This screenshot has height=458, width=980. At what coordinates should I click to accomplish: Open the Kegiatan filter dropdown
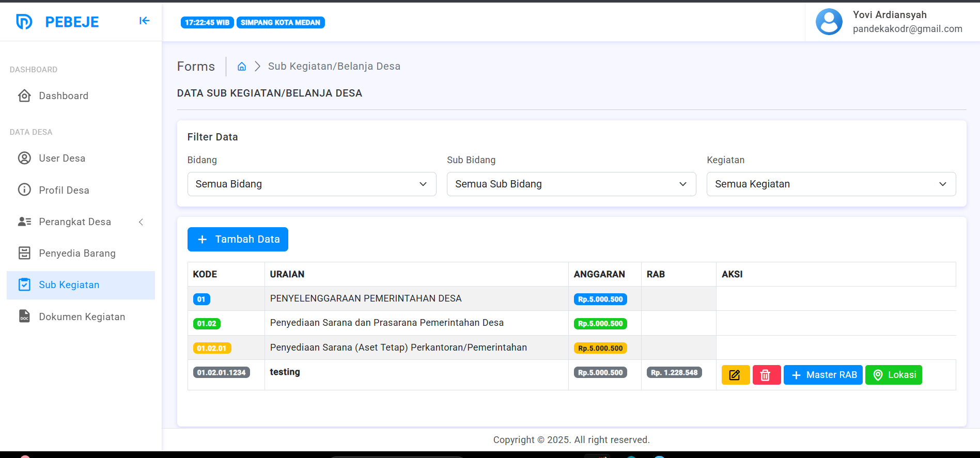click(831, 184)
